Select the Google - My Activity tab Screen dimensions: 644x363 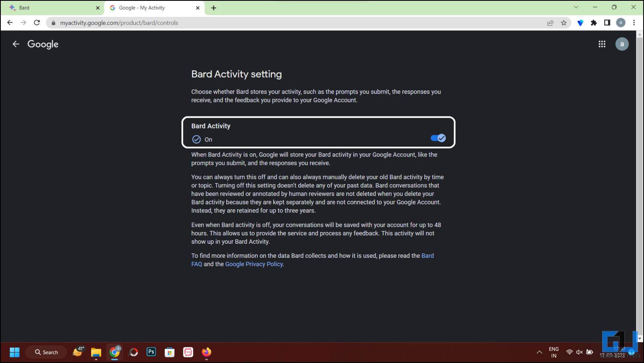154,8
